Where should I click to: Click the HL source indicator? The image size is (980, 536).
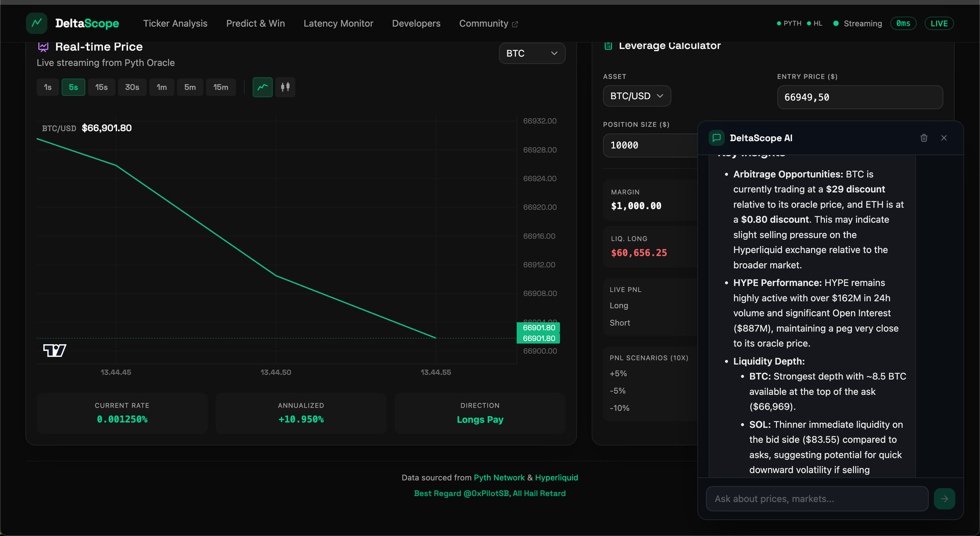pos(815,23)
